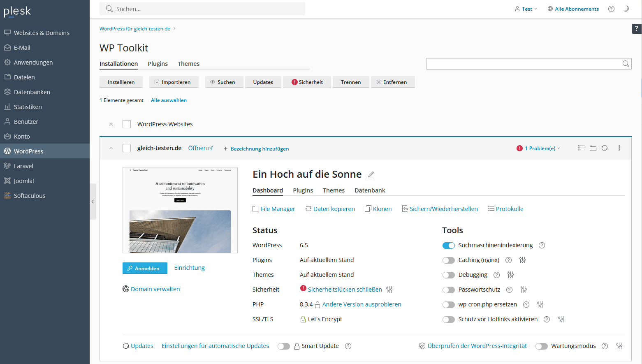642x364 pixels.
Task: Open Laravel in the sidebar
Action: (23, 166)
